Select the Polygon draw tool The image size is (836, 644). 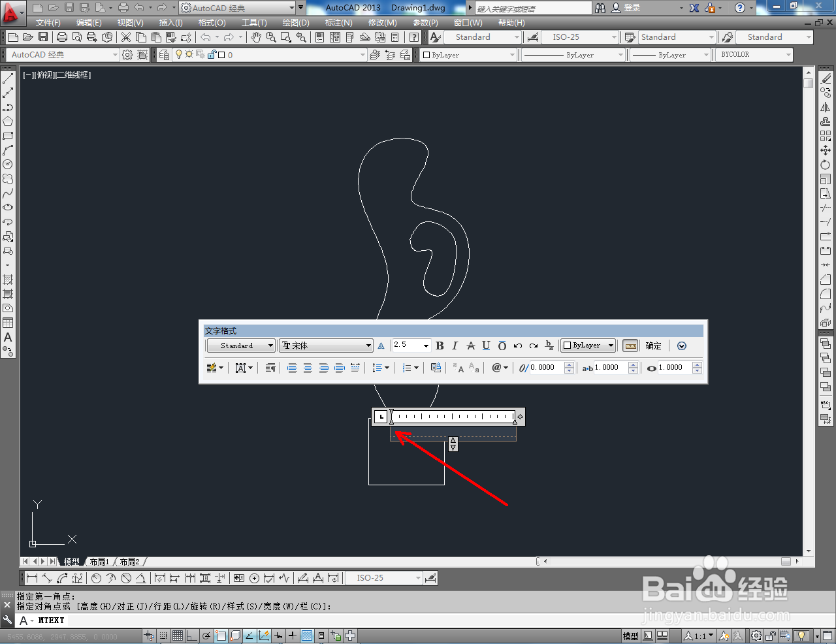click(x=8, y=121)
